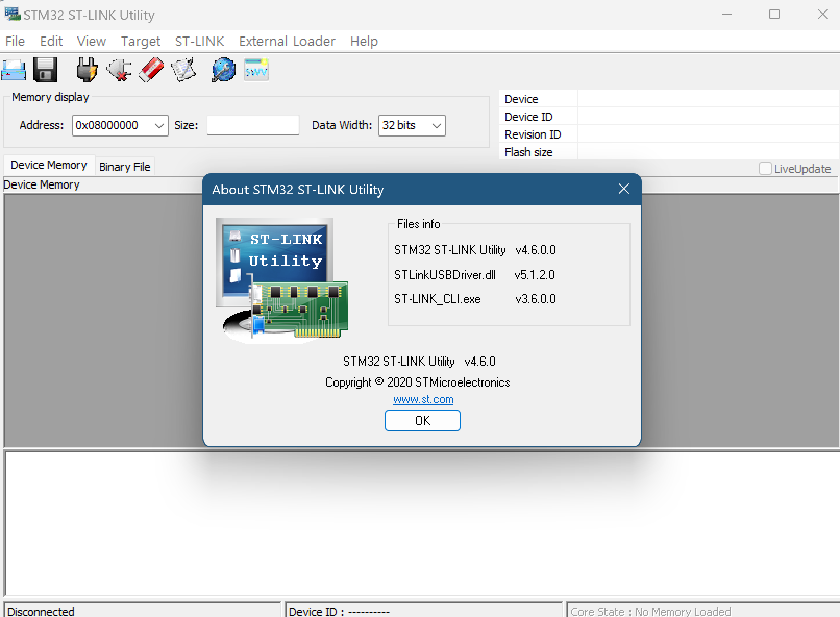Click the Save file floppy disk icon

45,70
